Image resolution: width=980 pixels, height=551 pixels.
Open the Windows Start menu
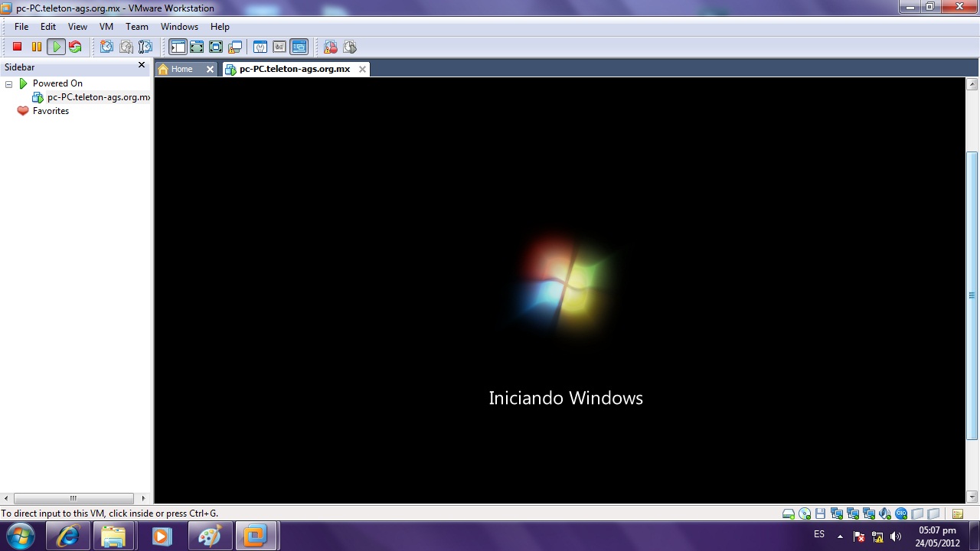tap(21, 536)
